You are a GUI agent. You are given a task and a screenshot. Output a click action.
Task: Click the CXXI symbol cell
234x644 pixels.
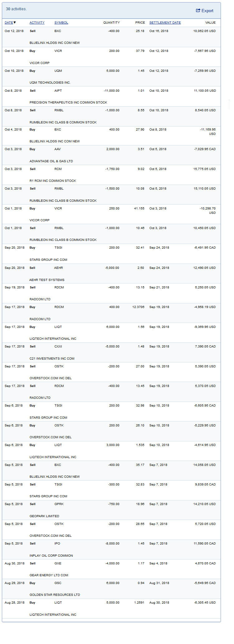[x=58, y=347]
